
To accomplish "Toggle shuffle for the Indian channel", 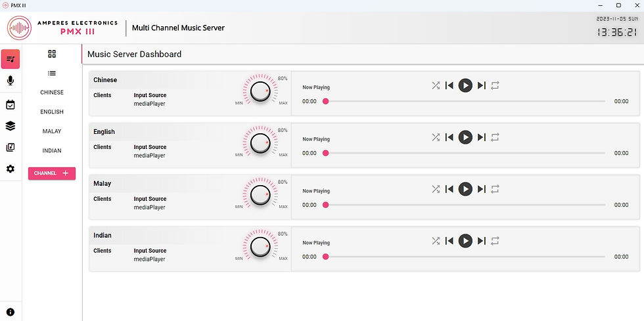I will 436,241.
